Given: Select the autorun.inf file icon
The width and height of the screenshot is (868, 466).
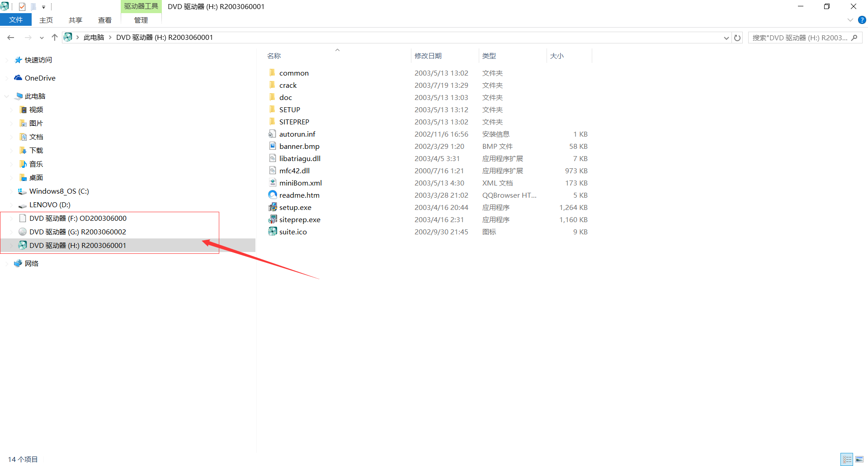Looking at the screenshot, I should click(272, 134).
